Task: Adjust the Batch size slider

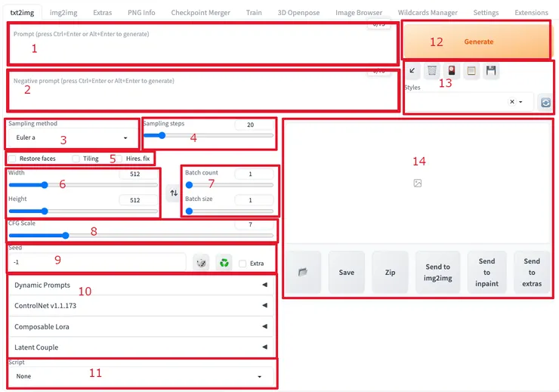Action: 229,211
